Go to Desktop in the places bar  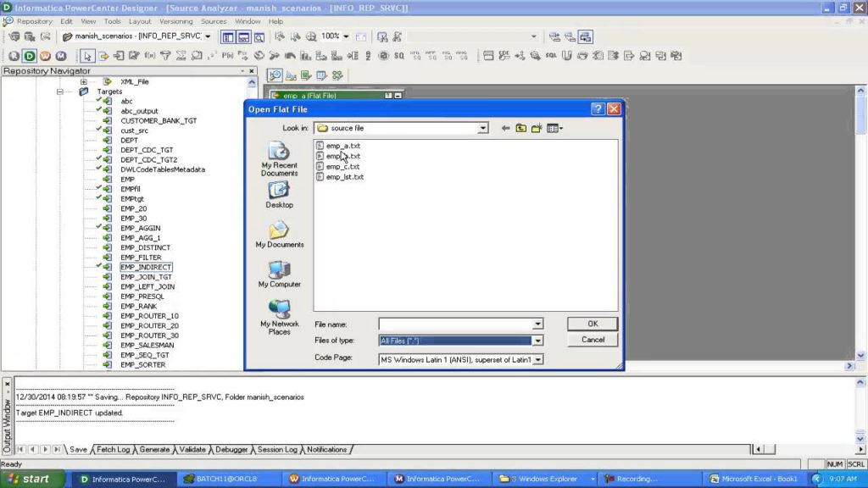(x=279, y=196)
